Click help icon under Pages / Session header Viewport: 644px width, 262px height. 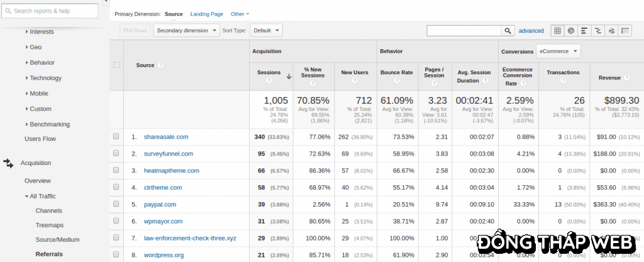click(x=434, y=84)
